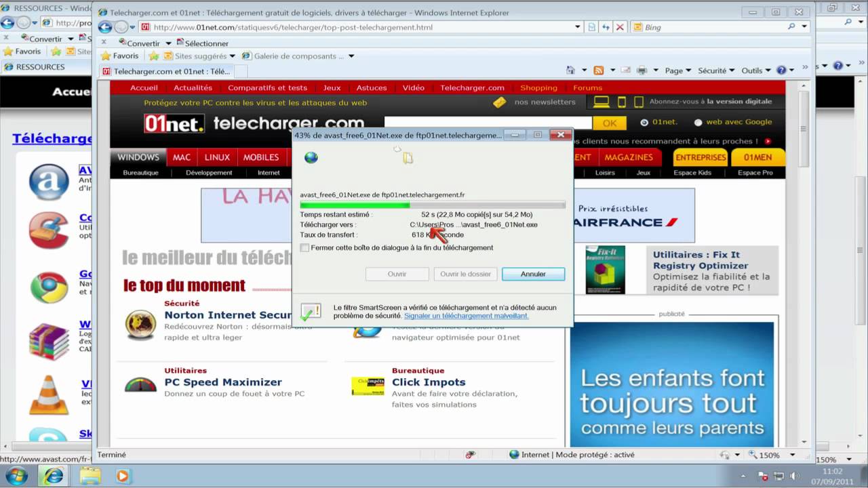The width and height of the screenshot is (868, 488).
Task: Open the ENTREPRISES yellow tab
Action: [x=701, y=157]
